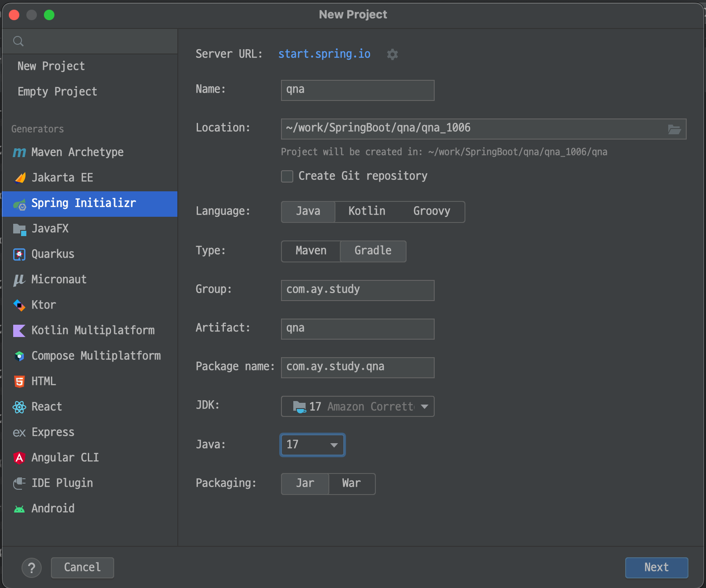Click the Ktor icon
Viewport: 706px width, 588px height.
19,305
